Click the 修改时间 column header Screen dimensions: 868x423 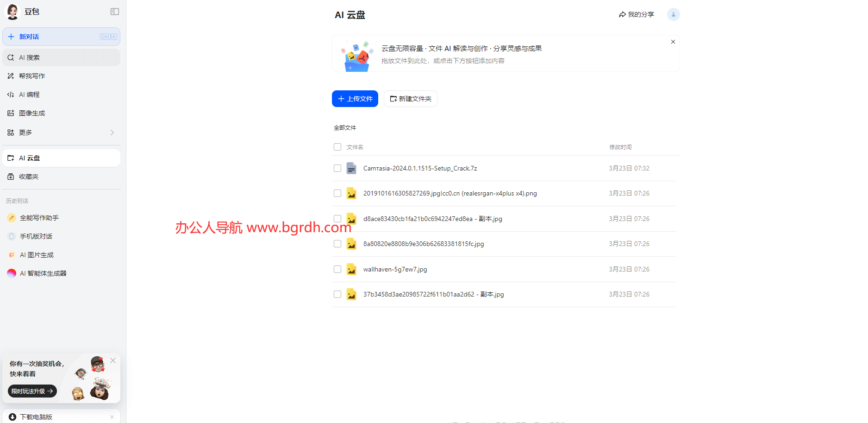click(x=620, y=147)
